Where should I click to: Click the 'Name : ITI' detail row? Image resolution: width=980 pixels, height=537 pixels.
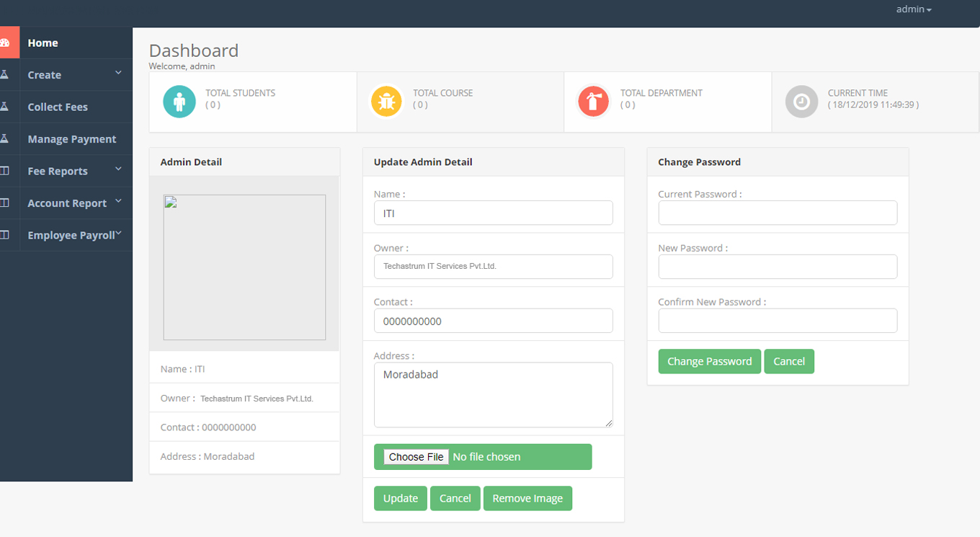(244, 368)
